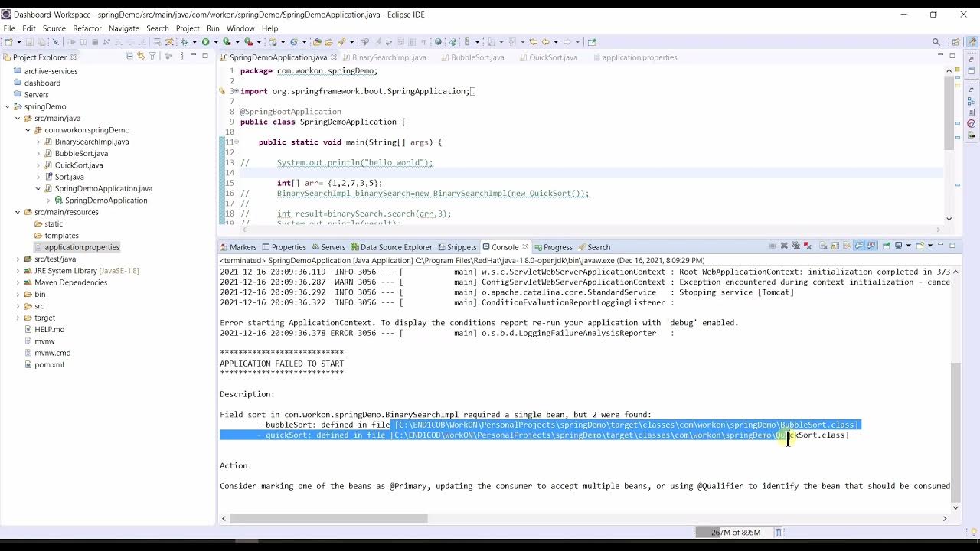The image size is (980, 551).
Task: Close the SpringDemoApplication.java editor tab
Action: point(334,57)
